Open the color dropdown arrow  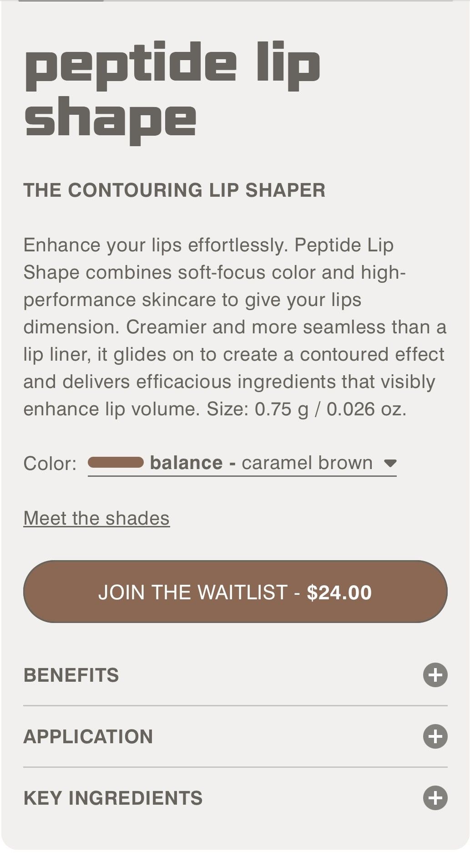[x=390, y=463]
